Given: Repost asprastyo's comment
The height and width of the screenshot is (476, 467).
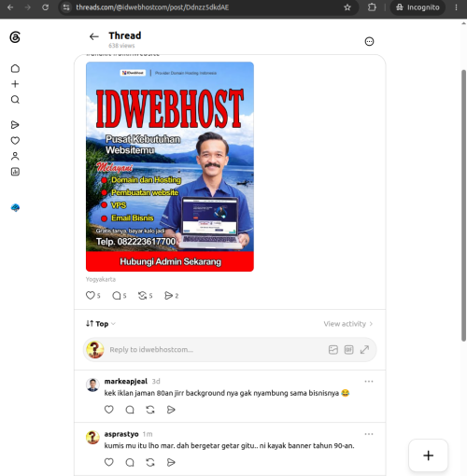Looking at the screenshot, I should pyautogui.click(x=150, y=462).
